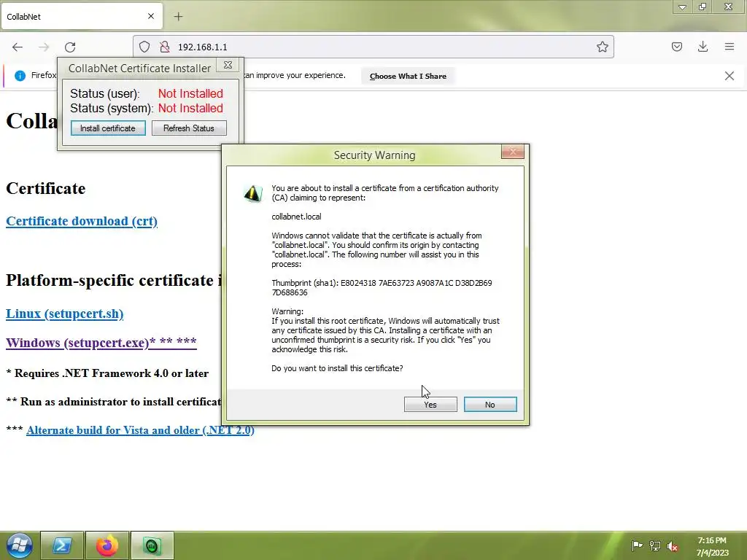Click Yes to install the certificate

coord(430,404)
